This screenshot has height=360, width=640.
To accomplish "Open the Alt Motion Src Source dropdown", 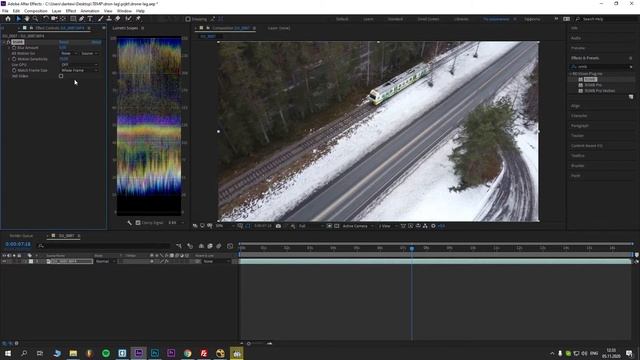I will pyautogui.click(x=89, y=53).
